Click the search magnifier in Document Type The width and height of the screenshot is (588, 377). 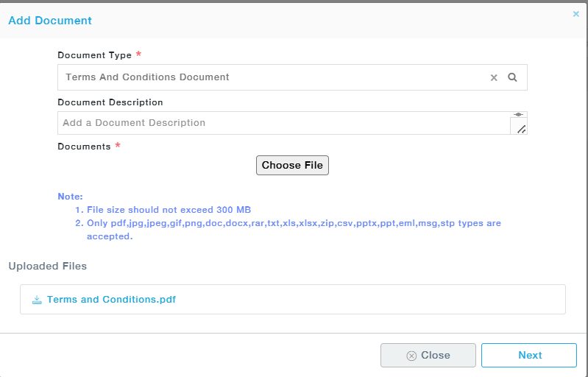(x=513, y=77)
